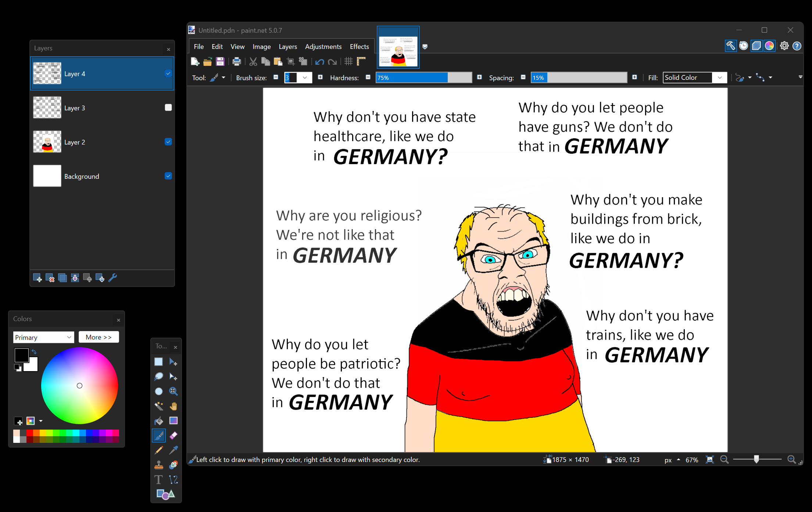The width and height of the screenshot is (812, 512).
Task: Select the Eraser tool
Action: (174, 435)
